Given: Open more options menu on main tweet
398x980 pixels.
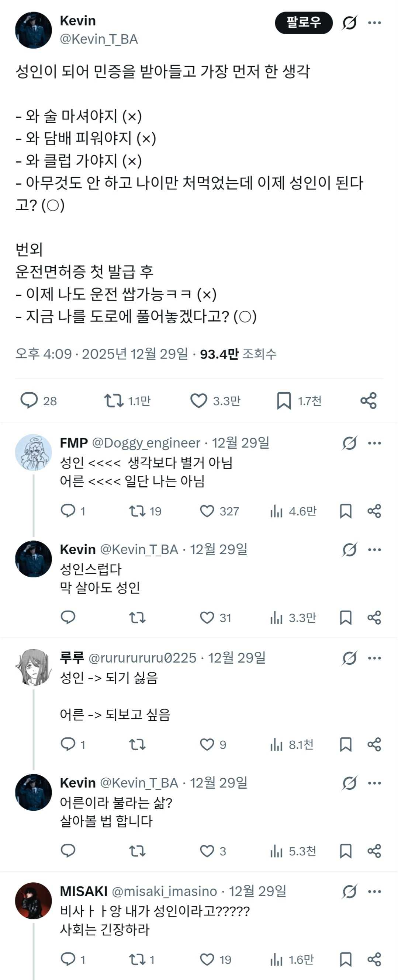Looking at the screenshot, I should 374,23.
